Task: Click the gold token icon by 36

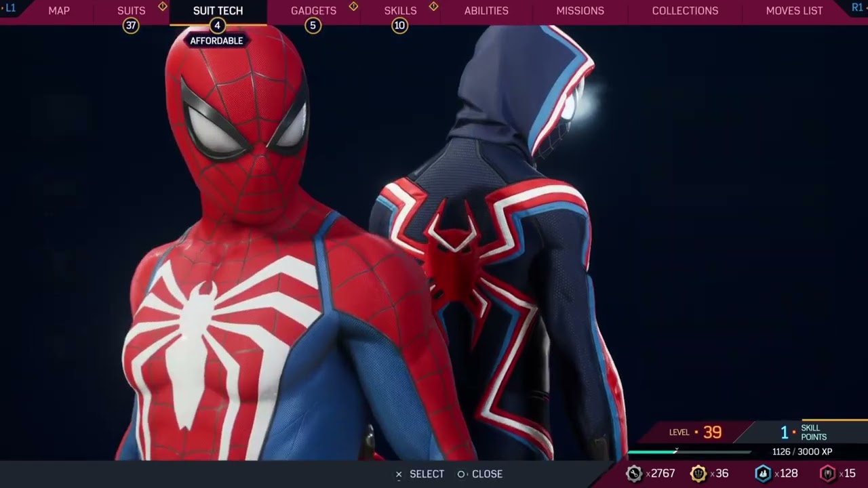Action: [x=698, y=473]
